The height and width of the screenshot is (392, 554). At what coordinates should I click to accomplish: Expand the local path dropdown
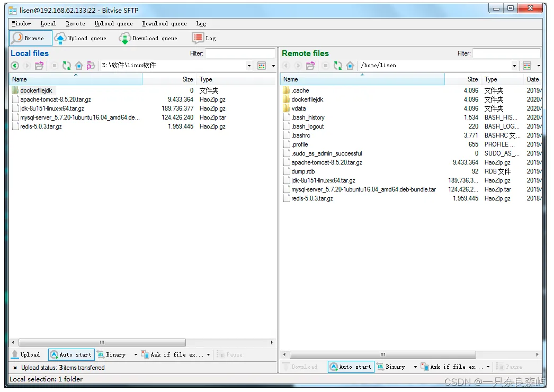[x=249, y=66]
